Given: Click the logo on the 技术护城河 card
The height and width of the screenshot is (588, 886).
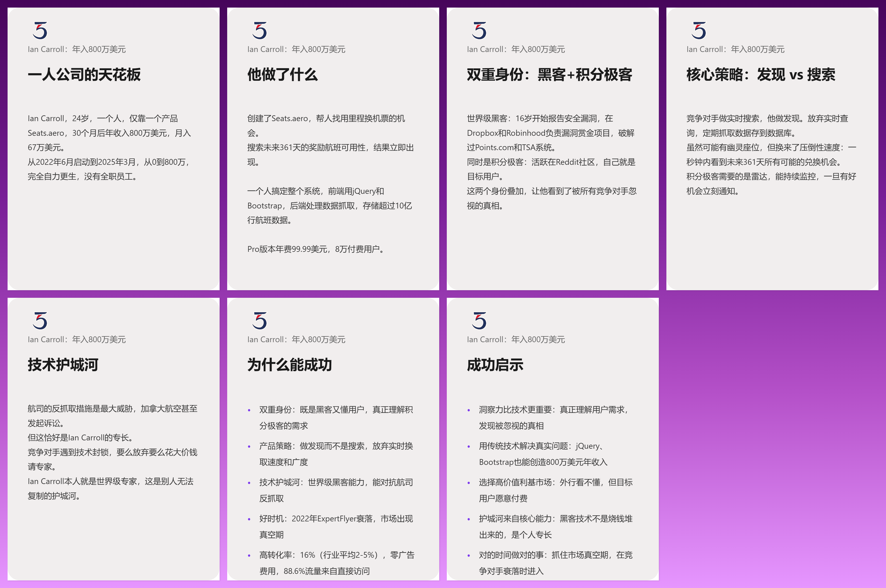Looking at the screenshot, I should tap(40, 321).
